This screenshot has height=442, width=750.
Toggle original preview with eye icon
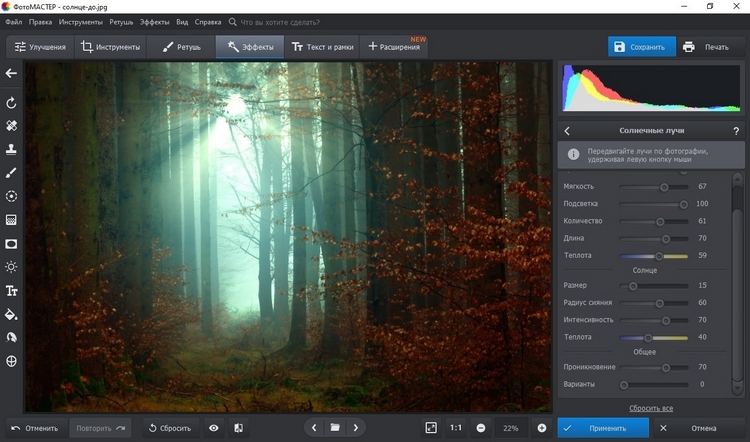pos(213,428)
